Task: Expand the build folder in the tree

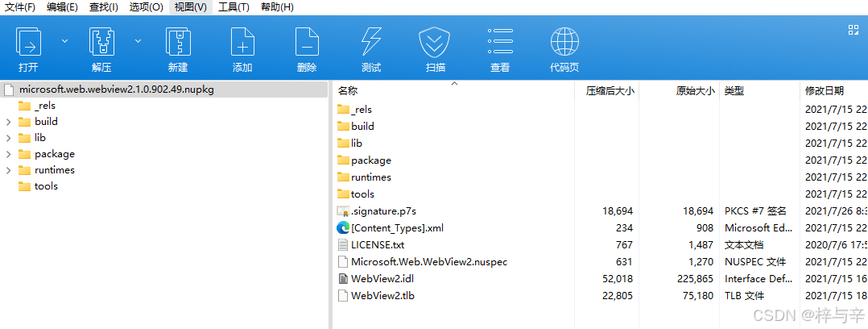Action: coord(8,122)
